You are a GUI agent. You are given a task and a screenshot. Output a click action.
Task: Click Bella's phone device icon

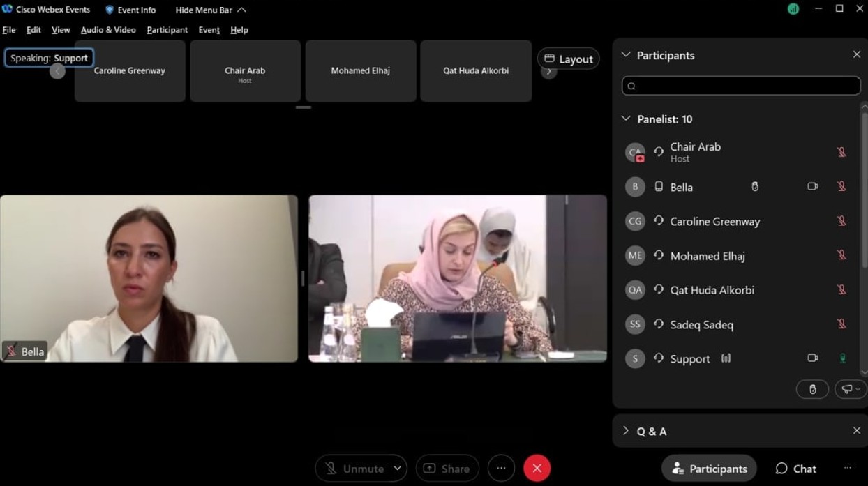tap(659, 187)
